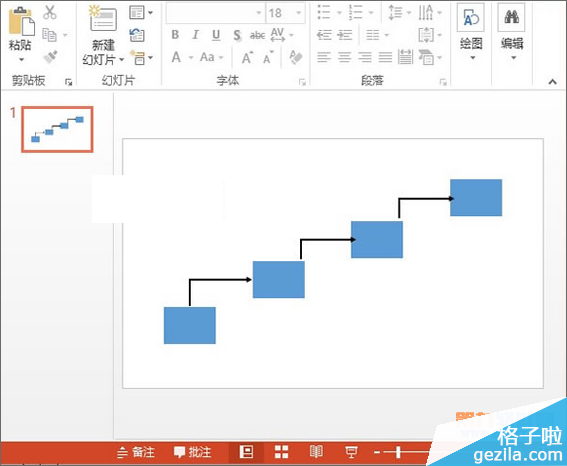Open the Font group dialog launcher
The width and height of the screenshot is (567, 466).
[302, 82]
